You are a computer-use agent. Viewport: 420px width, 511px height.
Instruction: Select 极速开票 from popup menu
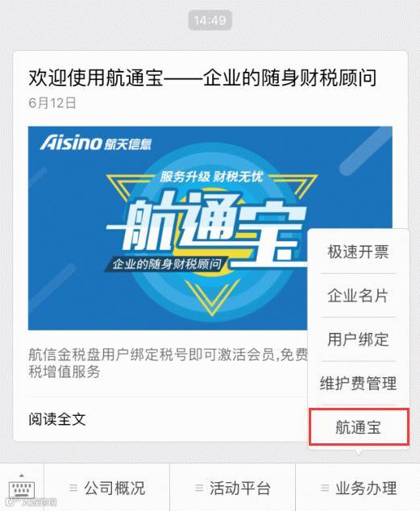click(358, 252)
